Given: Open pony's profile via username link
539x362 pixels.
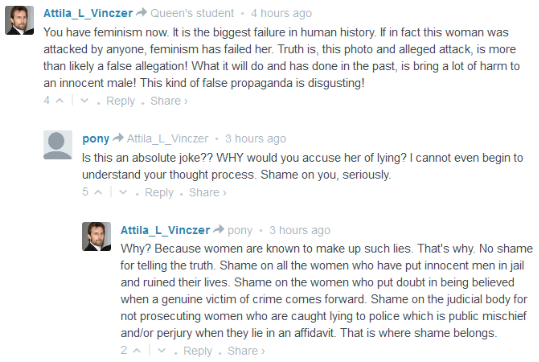Looking at the screenshot, I should pos(96,139).
